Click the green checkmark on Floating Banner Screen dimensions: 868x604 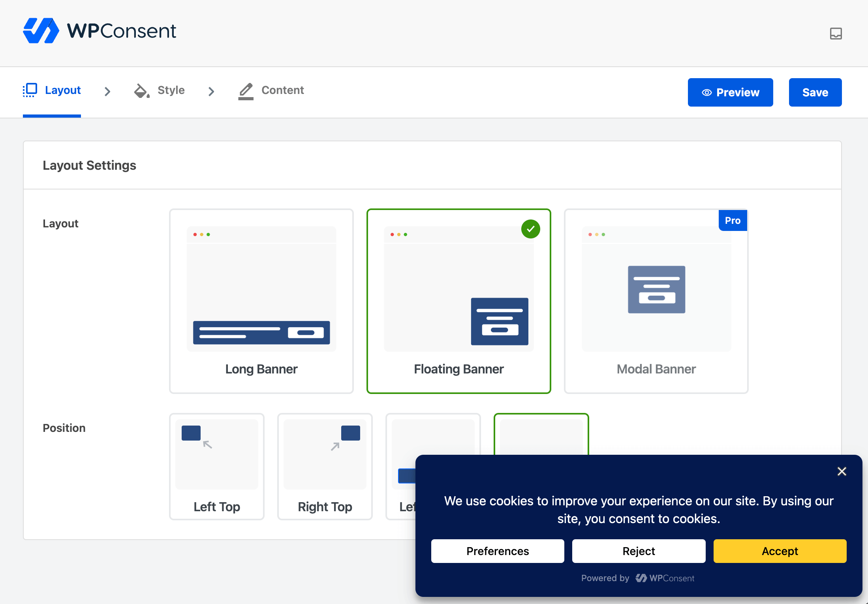530,229
